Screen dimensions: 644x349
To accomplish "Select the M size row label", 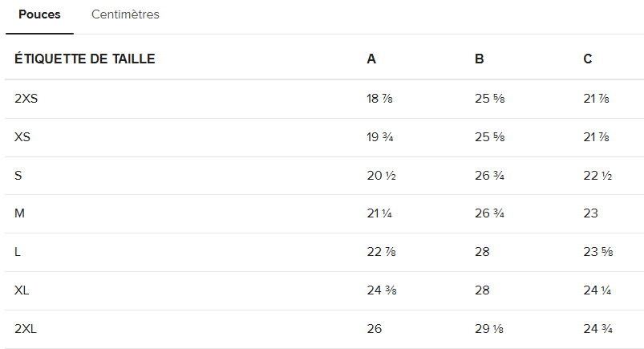I will coord(19,213).
